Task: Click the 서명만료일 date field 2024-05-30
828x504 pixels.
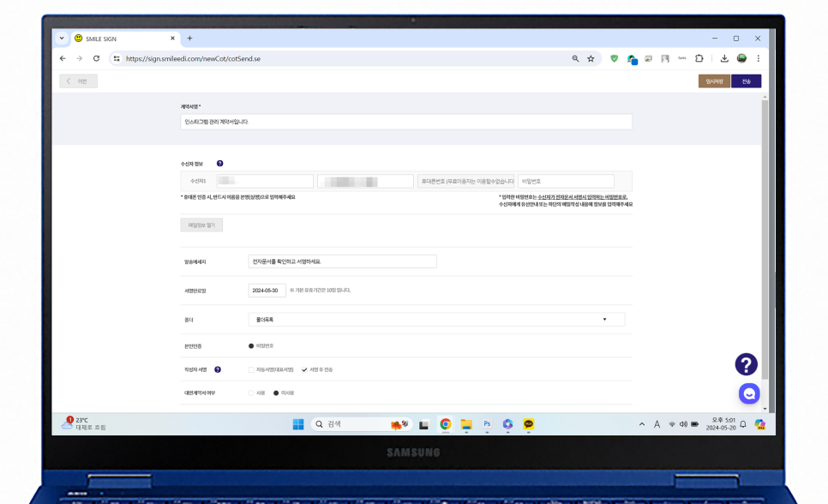Action: coord(267,291)
